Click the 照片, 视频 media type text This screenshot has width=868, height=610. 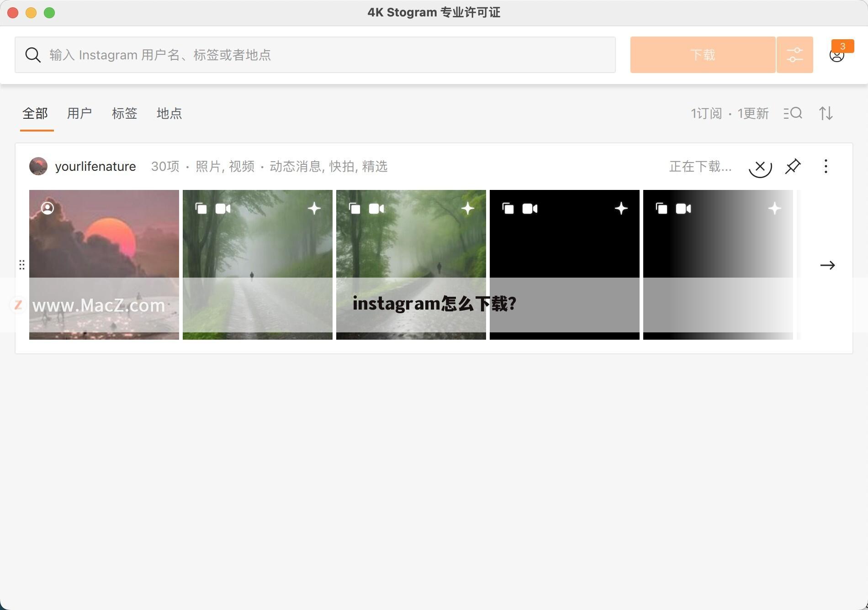(225, 166)
